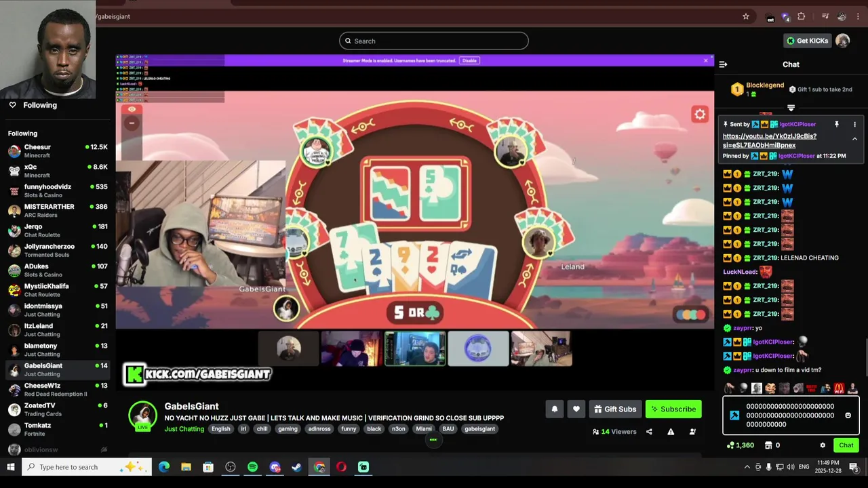Screen dimensions: 868x488
Task: Open idontmissya channel in sidebar
Action: click(58, 310)
